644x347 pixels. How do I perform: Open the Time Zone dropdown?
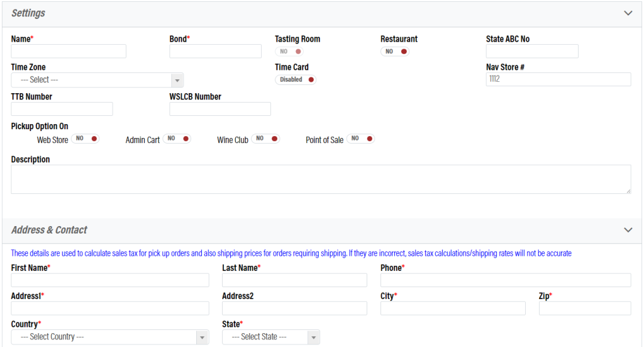(x=97, y=80)
